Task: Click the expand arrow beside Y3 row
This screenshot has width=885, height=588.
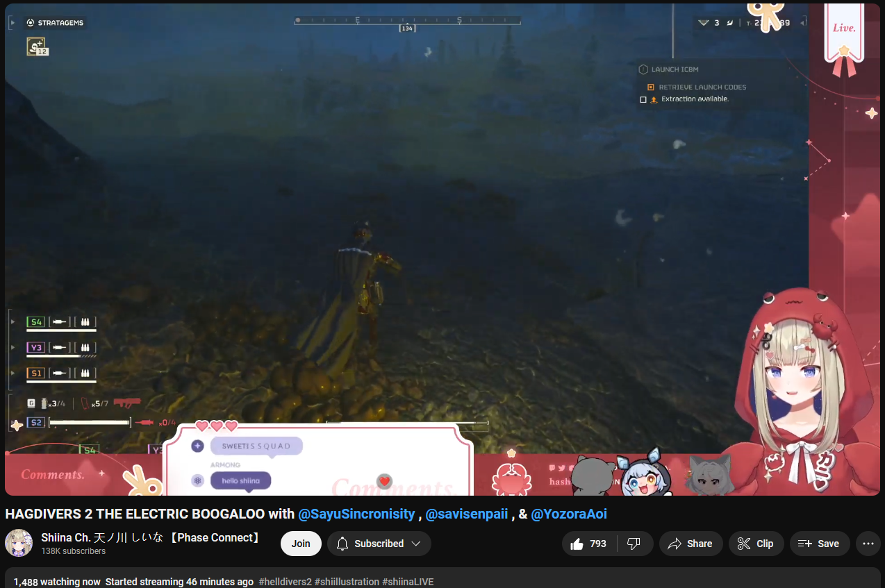Action: pyautogui.click(x=12, y=347)
